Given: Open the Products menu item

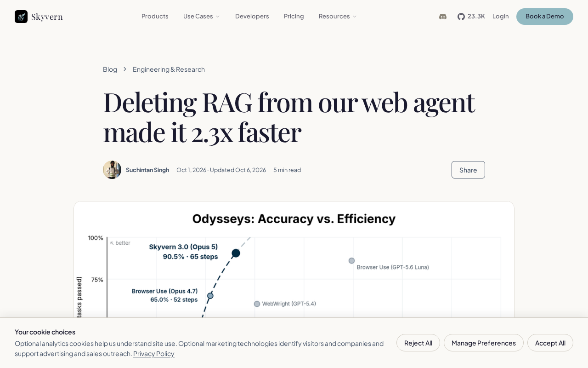Looking at the screenshot, I should pos(155,16).
